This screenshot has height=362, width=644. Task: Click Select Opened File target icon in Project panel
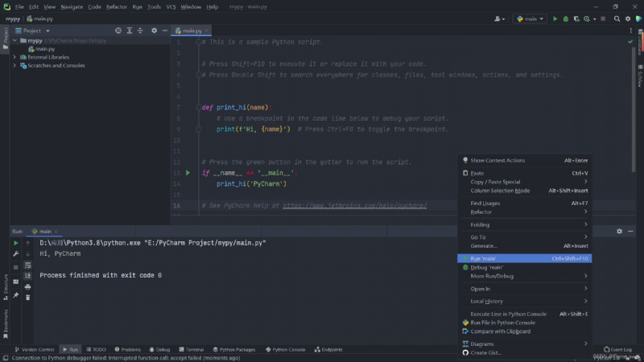118,31
